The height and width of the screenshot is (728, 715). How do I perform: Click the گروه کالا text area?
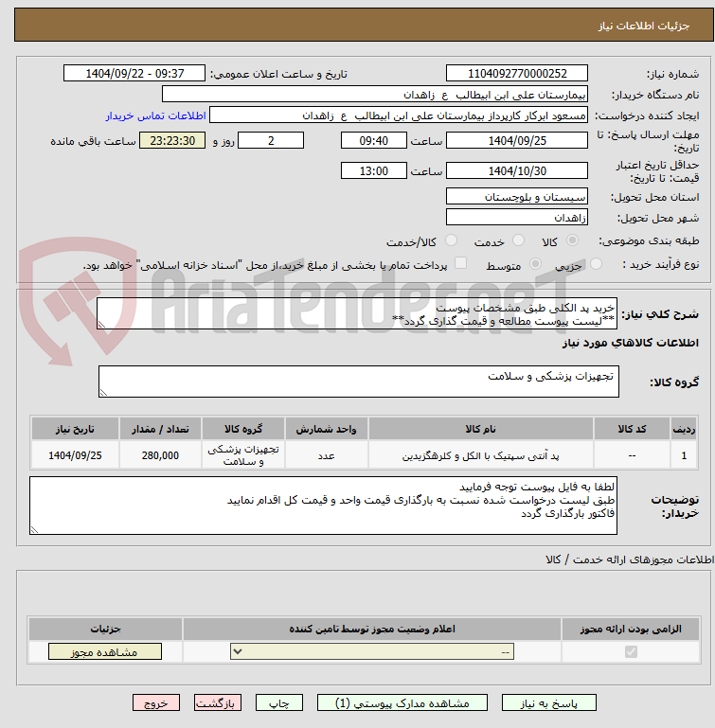coord(359,382)
